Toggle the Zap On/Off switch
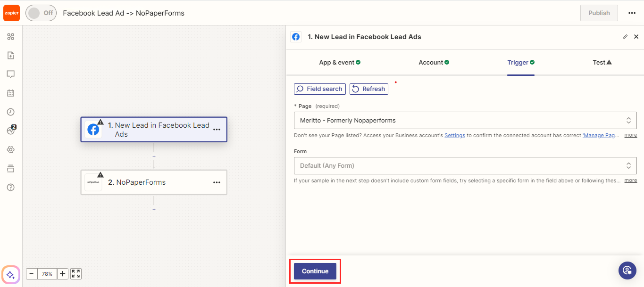Image resolution: width=644 pixels, height=287 pixels. (41, 13)
